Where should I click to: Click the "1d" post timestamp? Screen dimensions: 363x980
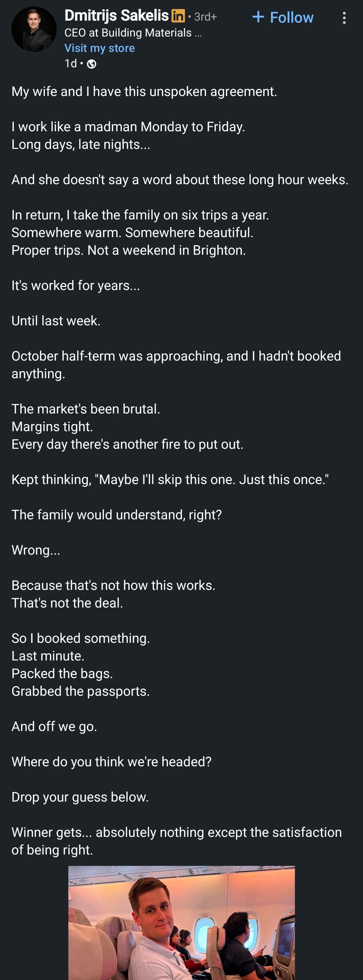(x=71, y=63)
